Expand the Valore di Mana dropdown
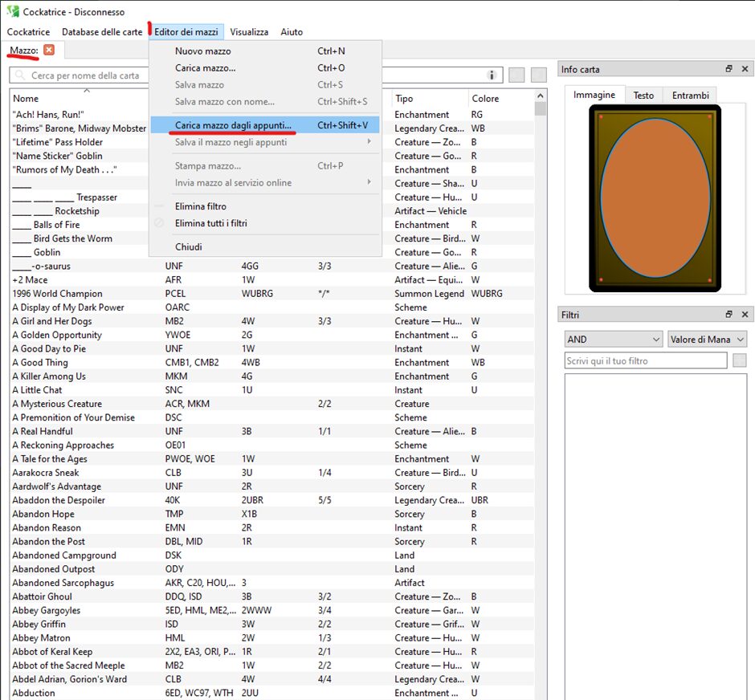The image size is (755, 700). (x=707, y=340)
